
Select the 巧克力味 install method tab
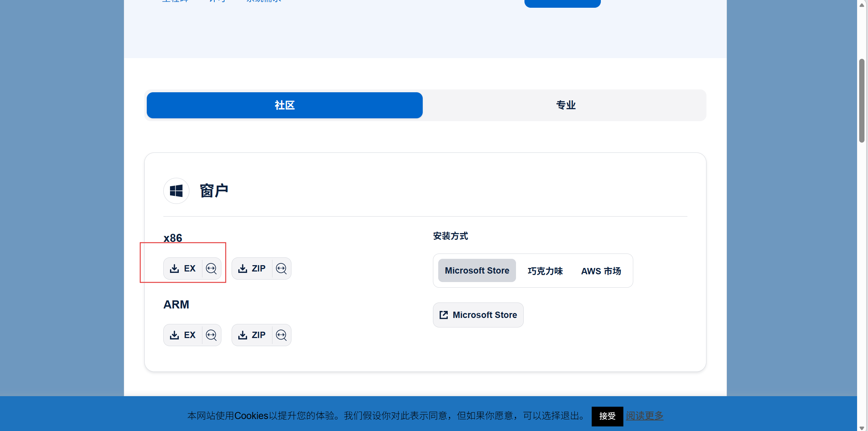545,271
